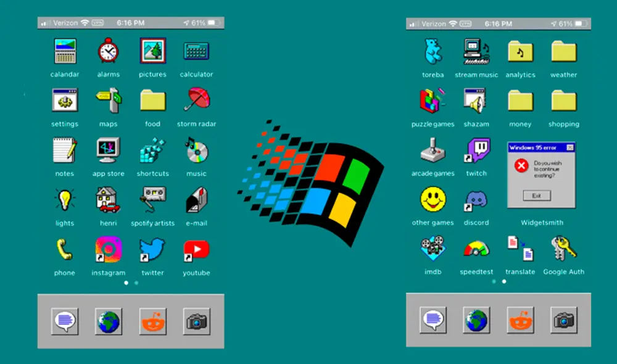The image size is (617, 364).
Task: Open the Shortcuts app
Action: pyautogui.click(x=152, y=151)
